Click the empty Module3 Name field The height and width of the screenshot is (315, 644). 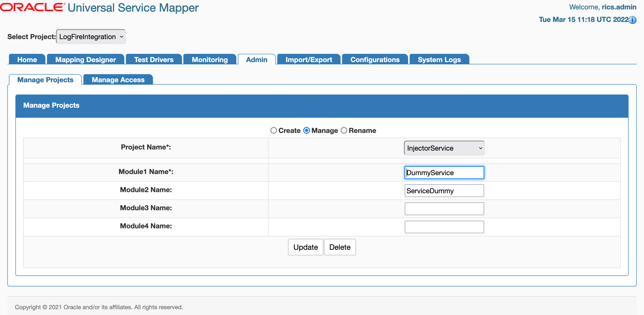click(x=444, y=209)
